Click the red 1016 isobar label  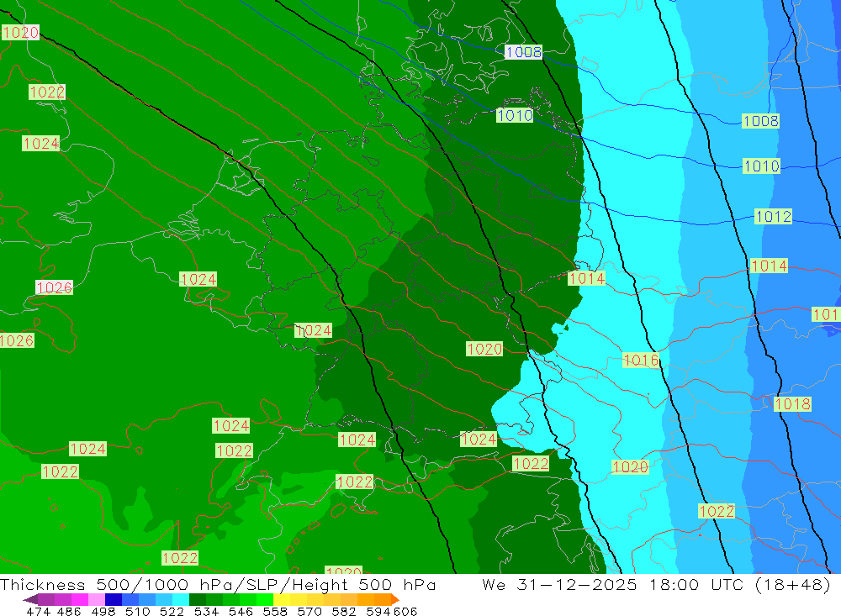641,361
